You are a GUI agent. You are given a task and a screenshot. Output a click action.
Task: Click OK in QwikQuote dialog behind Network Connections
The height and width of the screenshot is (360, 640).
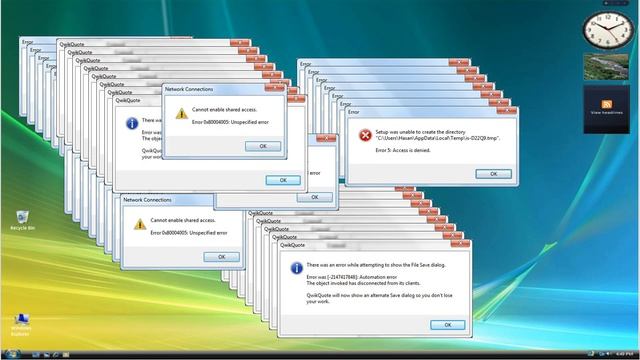(283, 180)
